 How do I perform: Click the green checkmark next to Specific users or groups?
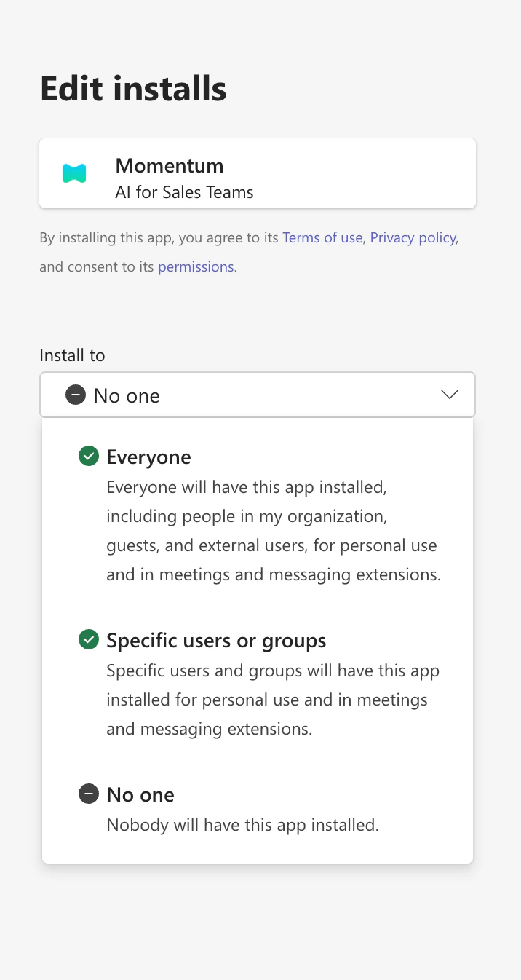pos(88,640)
